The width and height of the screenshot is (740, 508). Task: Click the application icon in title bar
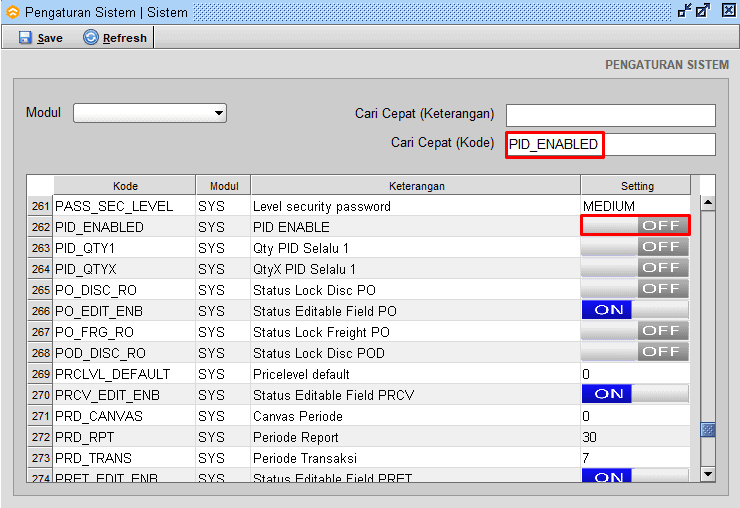(12, 10)
